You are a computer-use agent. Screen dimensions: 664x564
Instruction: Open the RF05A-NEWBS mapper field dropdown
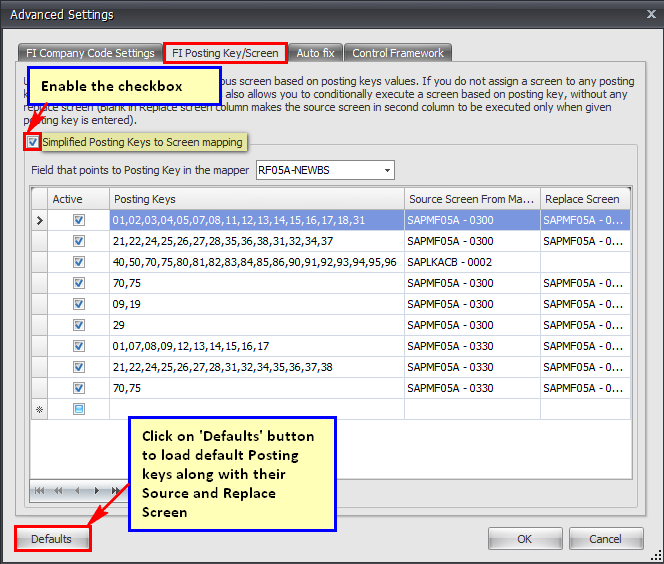[x=386, y=170]
